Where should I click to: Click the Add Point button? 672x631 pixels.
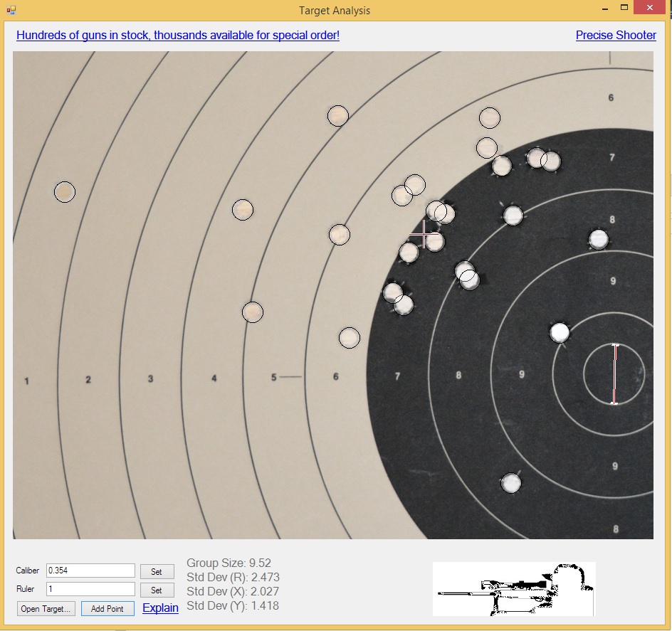point(107,609)
